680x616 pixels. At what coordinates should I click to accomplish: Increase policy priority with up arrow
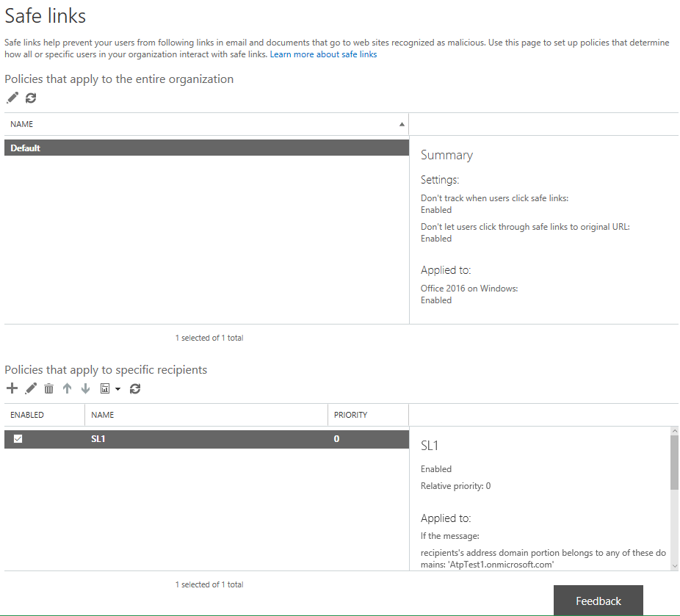(x=67, y=388)
